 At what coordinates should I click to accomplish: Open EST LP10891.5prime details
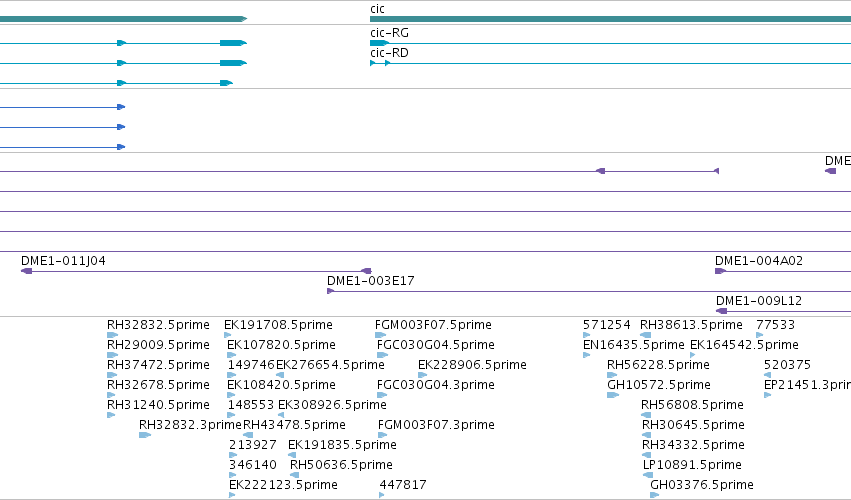coord(692,465)
